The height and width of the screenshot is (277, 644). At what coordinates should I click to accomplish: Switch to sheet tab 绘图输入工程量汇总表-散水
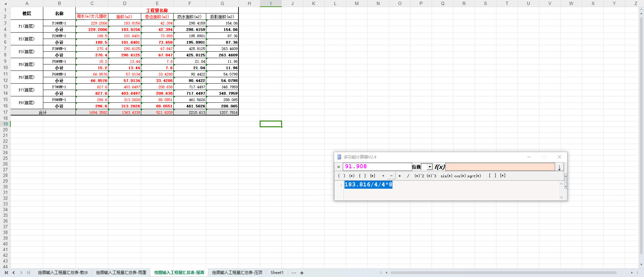pyautogui.click(x=63, y=273)
